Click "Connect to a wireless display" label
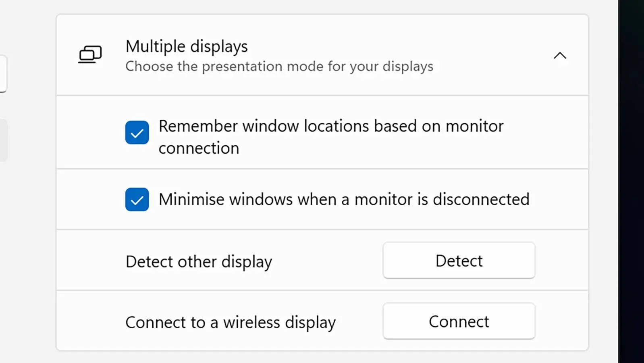The height and width of the screenshot is (363, 644). 230,322
